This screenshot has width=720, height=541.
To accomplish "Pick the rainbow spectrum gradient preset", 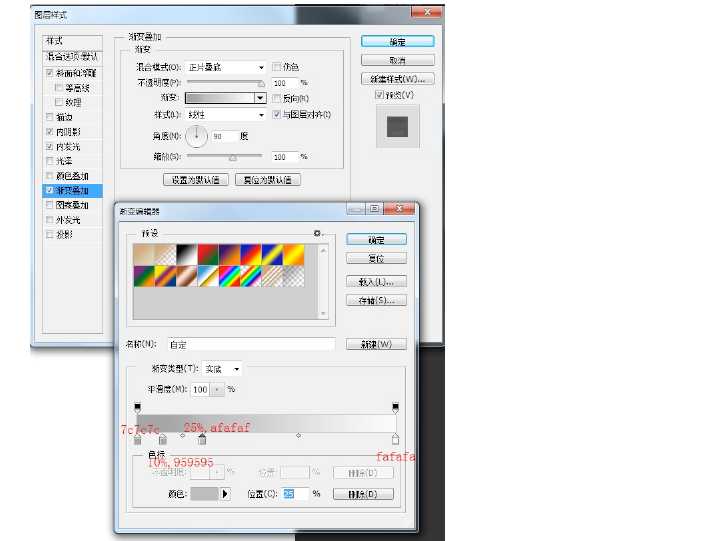I will click(229, 276).
